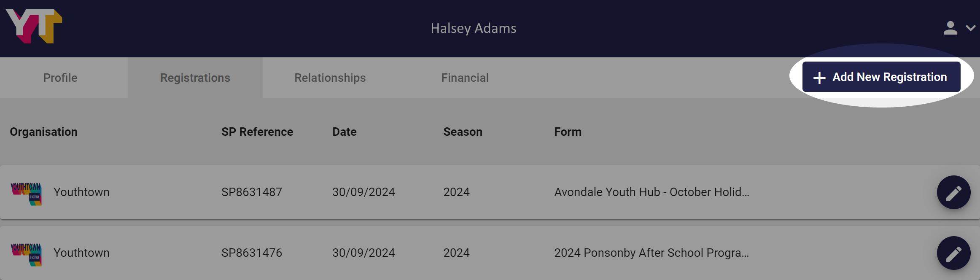Open the Relationships tab

330,78
